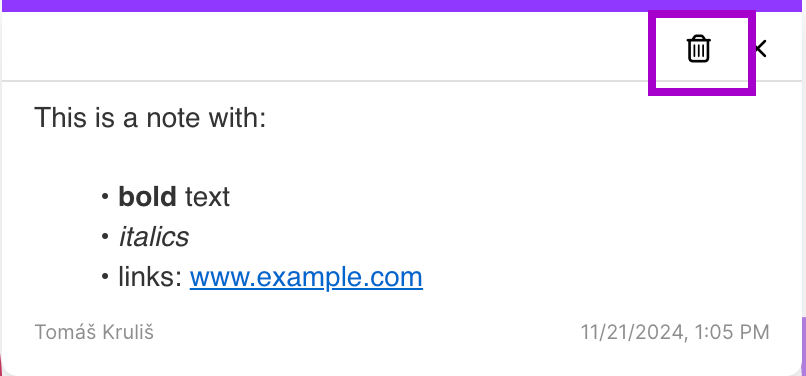Click empty header area left of trash icon
806x376 pixels.
point(329,46)
